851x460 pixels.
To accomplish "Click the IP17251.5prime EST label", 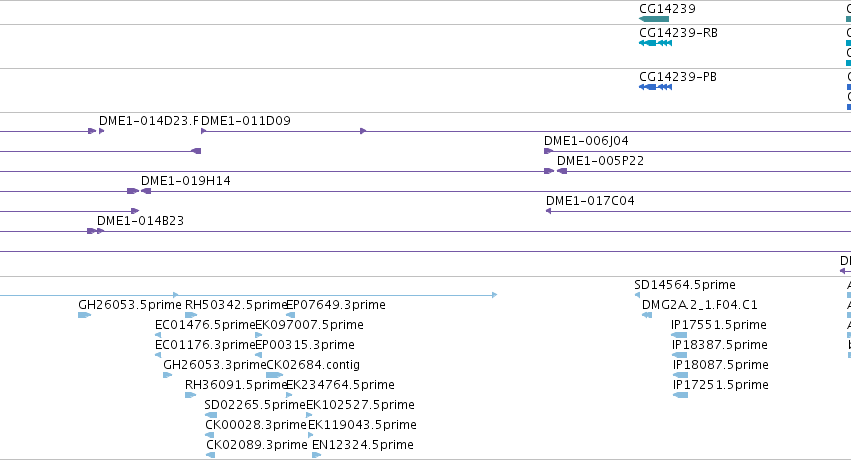I will [x=721, y=386].
